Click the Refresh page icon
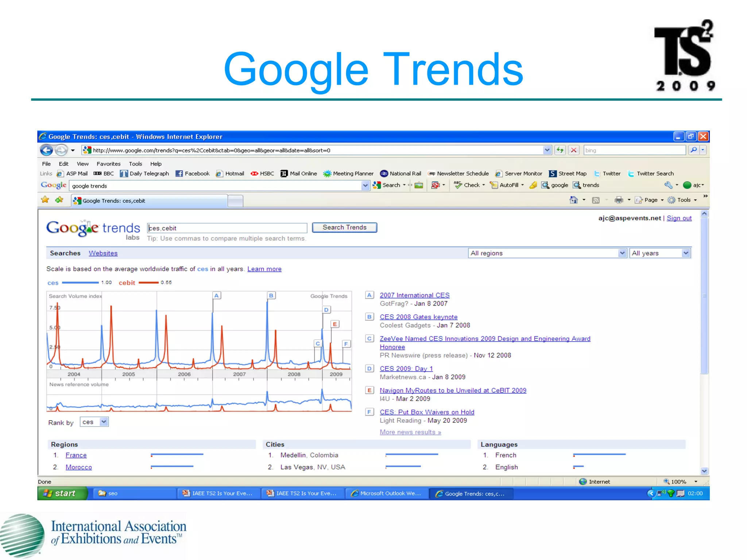 (560, 150)
